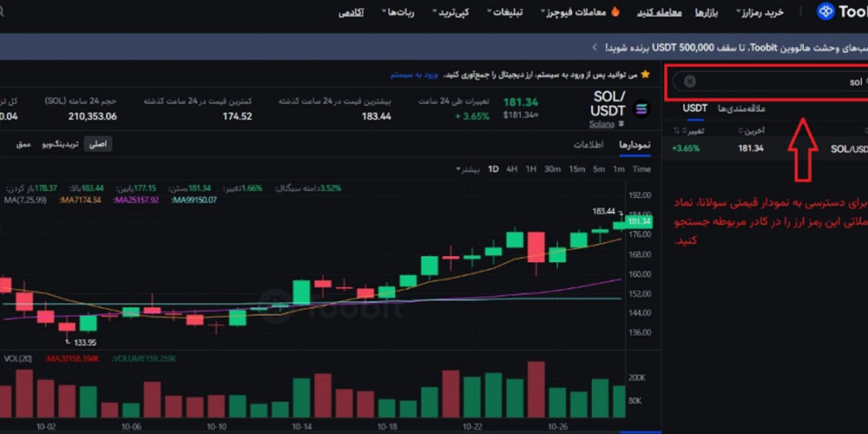
Task: Click the small icon beside Solana link
Action: (621, 124)
